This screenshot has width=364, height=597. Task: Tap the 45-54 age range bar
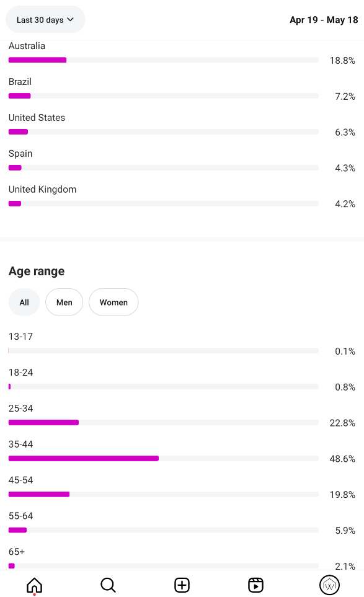(163, 494)
